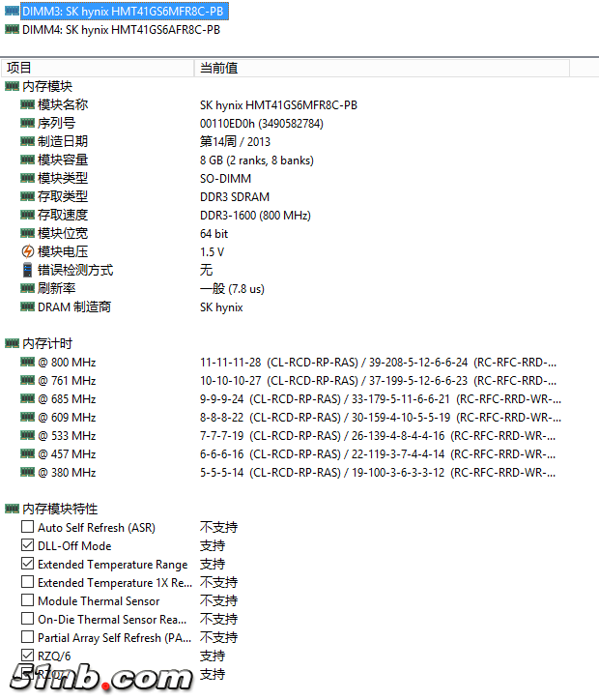Click the 刷新率 row icon
The image size is (599, 700).
point(28,288)
